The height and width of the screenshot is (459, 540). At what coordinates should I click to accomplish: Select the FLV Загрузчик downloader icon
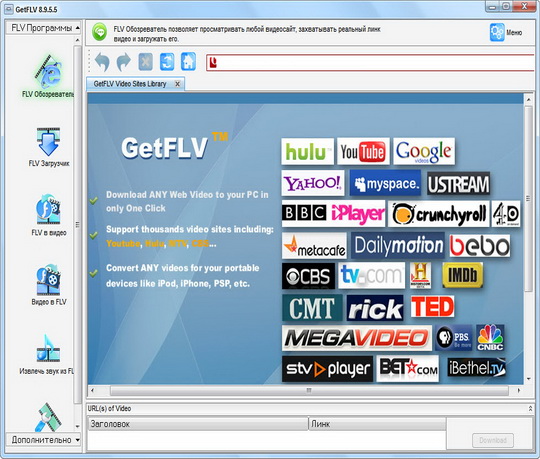(48, 142)
